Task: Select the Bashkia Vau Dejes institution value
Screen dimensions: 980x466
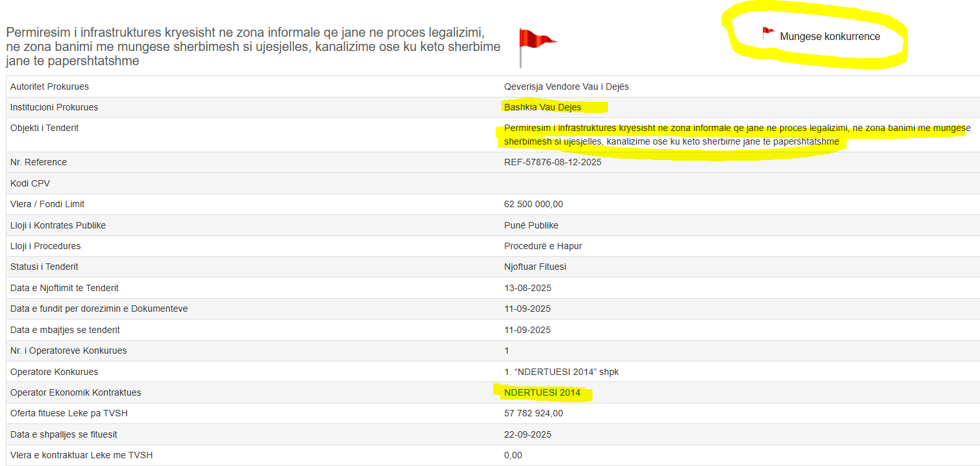Action: 542,107
